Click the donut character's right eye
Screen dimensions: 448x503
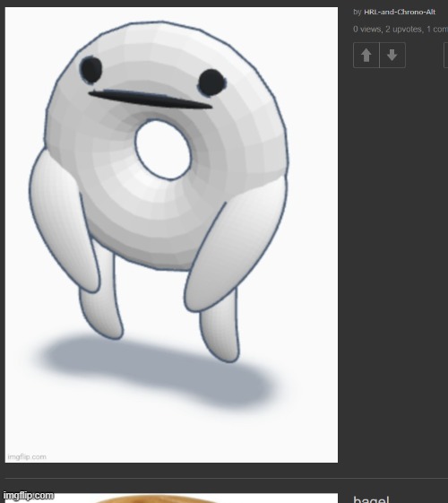211,82
